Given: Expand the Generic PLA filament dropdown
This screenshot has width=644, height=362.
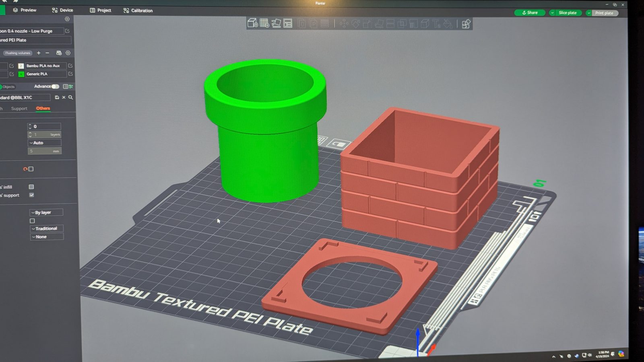Looking at the screenshot, I should click(x=45, y=74).
